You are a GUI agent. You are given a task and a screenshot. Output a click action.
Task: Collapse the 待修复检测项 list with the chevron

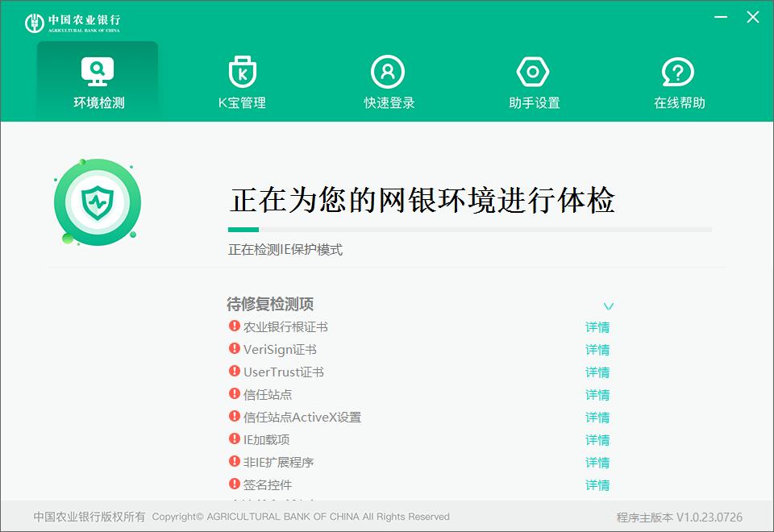[608, 306]
